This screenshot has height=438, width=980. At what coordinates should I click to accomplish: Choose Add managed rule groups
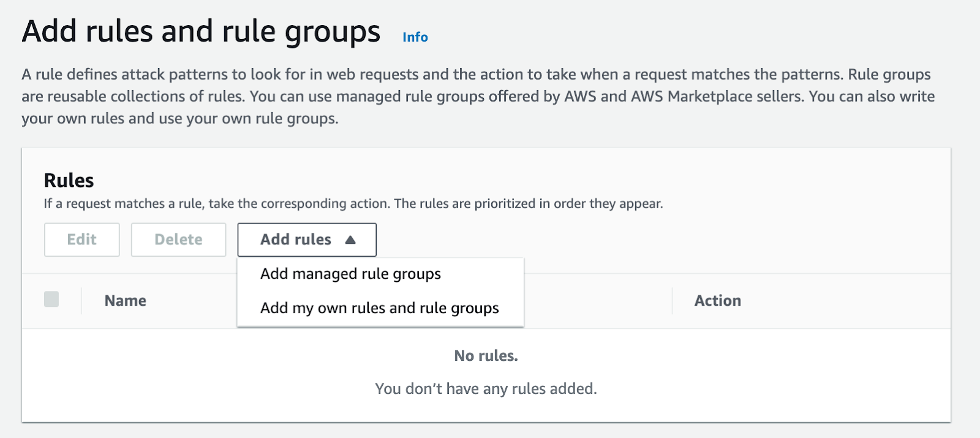[x=350, y=274]
